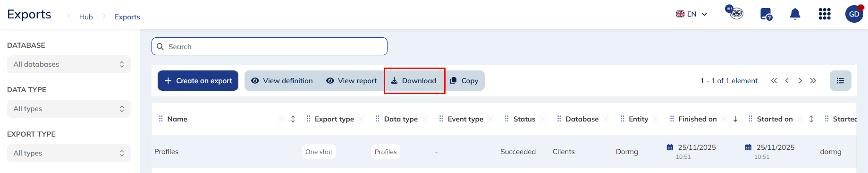Image resolution: width=868 pixels, height=173 pixels.
Task: Remove the Entity column with its X
Action: coord(656,119)
